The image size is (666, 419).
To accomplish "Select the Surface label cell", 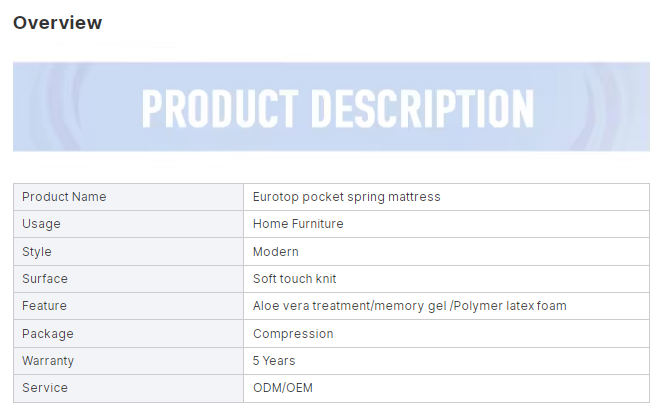I will pos(128,279).
